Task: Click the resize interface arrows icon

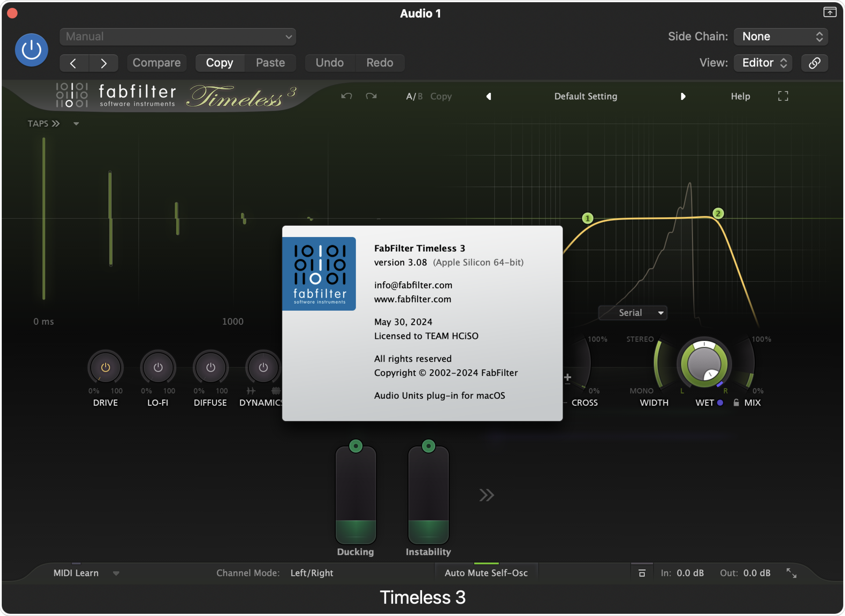Action: (x=791, y=573)
